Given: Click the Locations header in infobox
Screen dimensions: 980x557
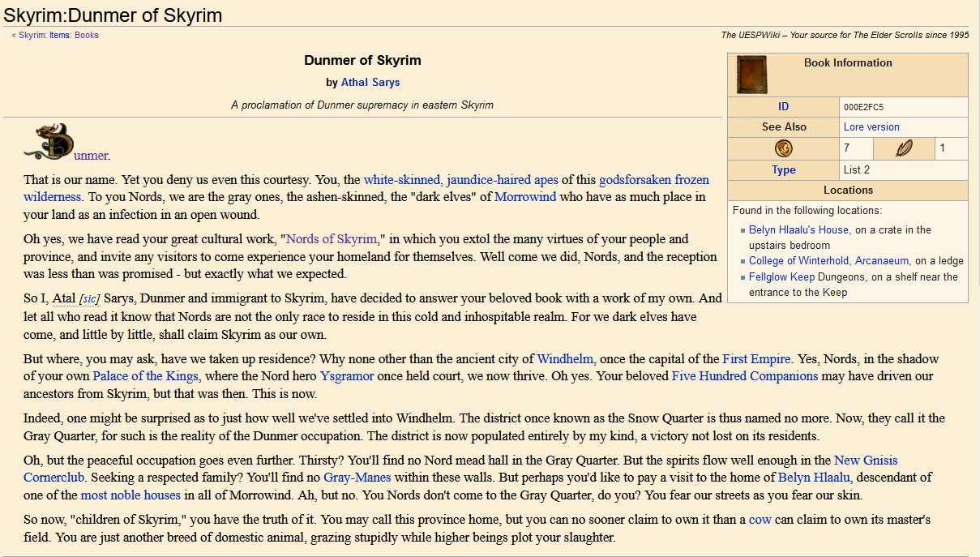Looking at the screenshot, I should [848, 191].
